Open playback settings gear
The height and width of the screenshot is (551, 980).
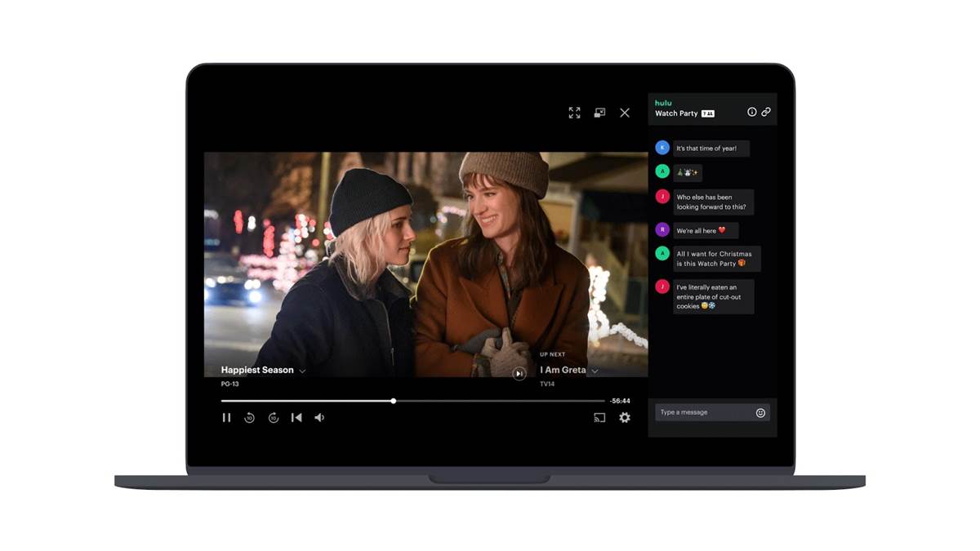pos(625,418)
